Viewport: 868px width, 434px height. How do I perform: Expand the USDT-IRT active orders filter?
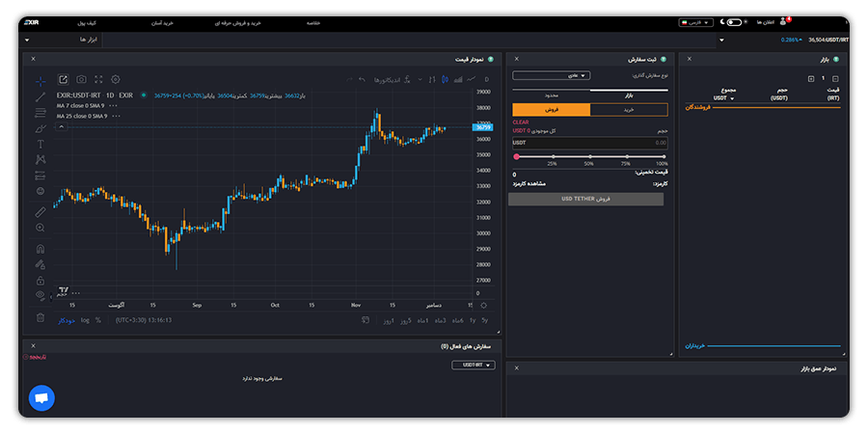(x=473, y=366)
